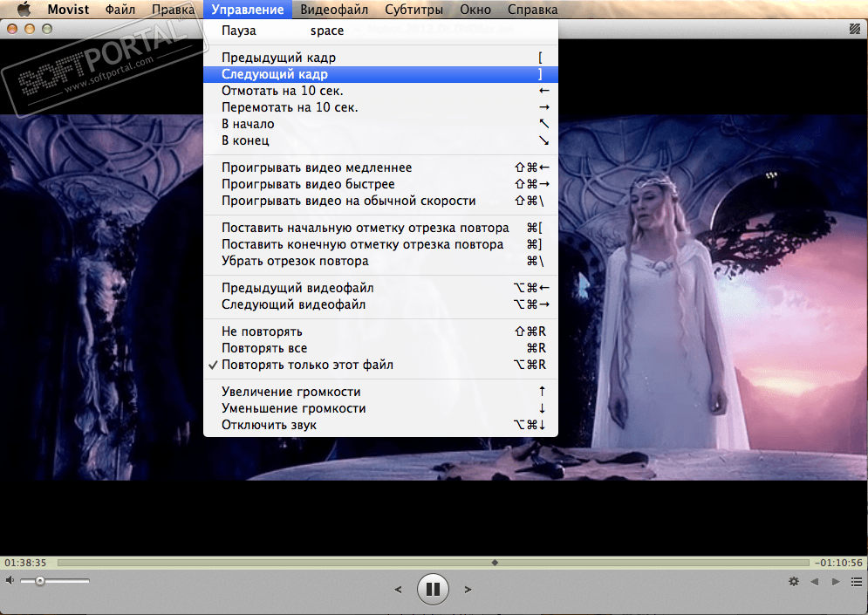Click remaining time -01:10:56

click(x=838, y=563)
